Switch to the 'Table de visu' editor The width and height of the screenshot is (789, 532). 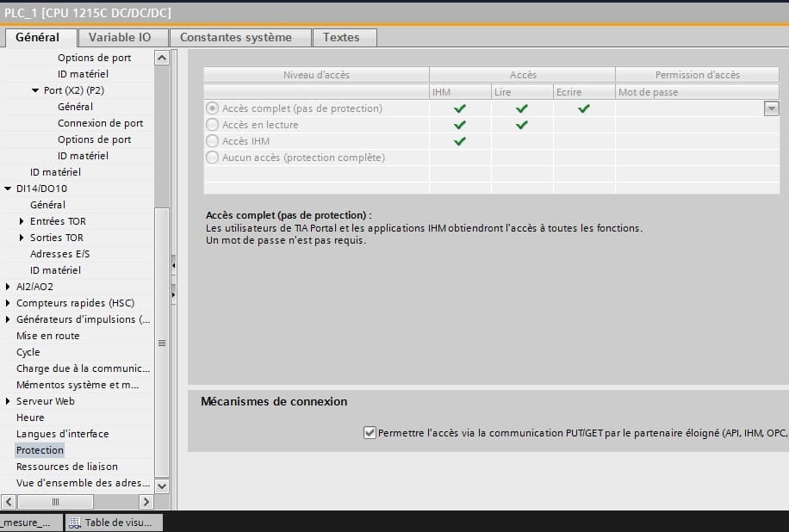113,522
